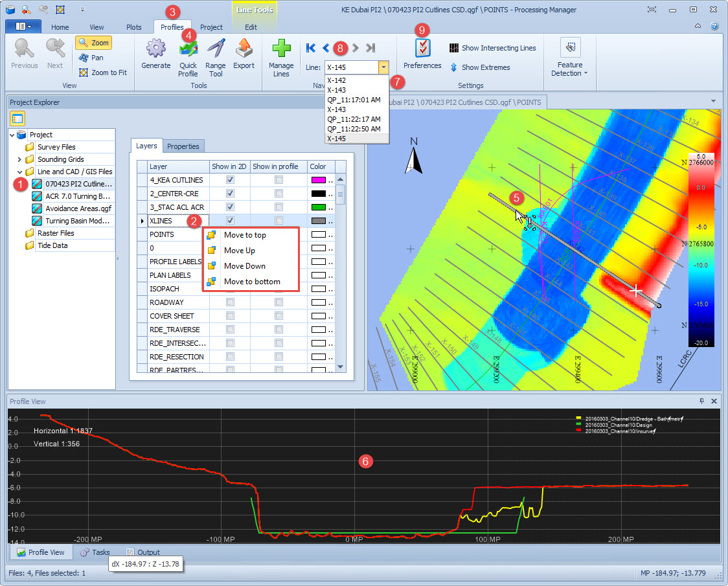Viewport: 728px width, 586px height.
Task: Click Zoom to Fit
Action: 102,73
